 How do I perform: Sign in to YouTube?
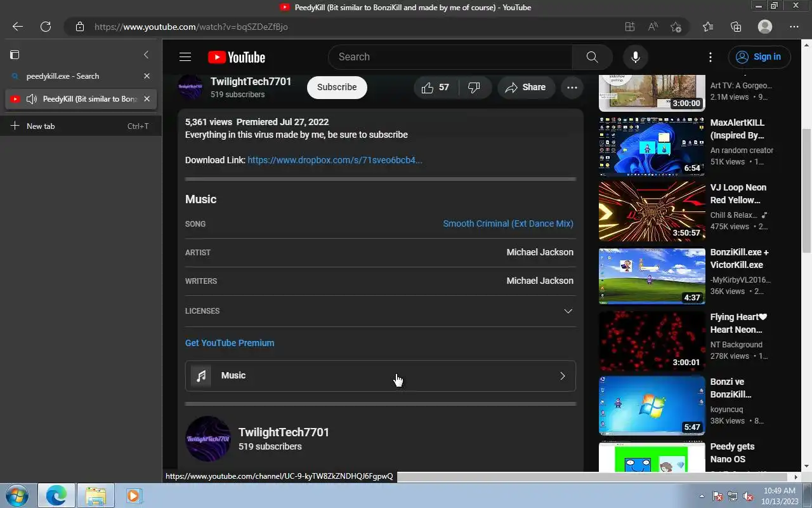point(759,57)
